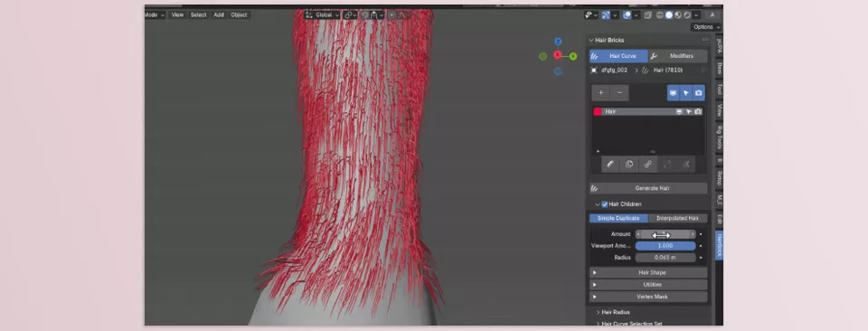This screenshot has height=331, width=868.
Task: Open the Add menu in viewport header
Action: point(219,15)
